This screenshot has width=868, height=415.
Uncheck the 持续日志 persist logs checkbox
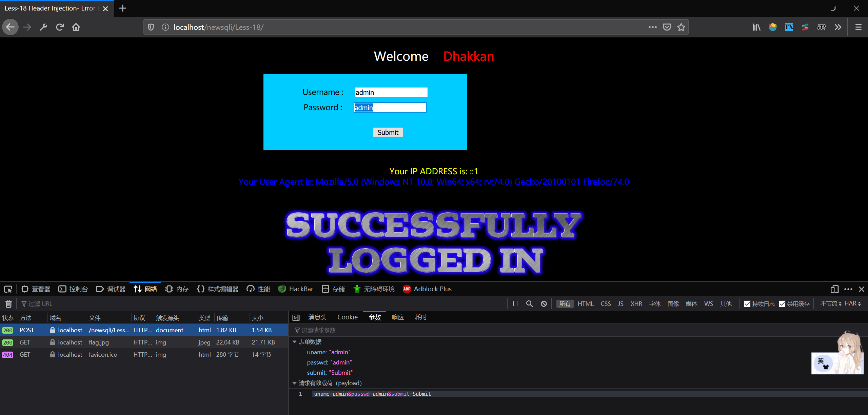[747, 304]
